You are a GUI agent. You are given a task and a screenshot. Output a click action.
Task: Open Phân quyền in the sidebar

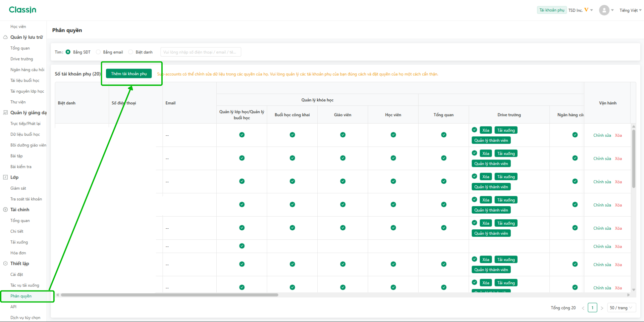[21, 296]
